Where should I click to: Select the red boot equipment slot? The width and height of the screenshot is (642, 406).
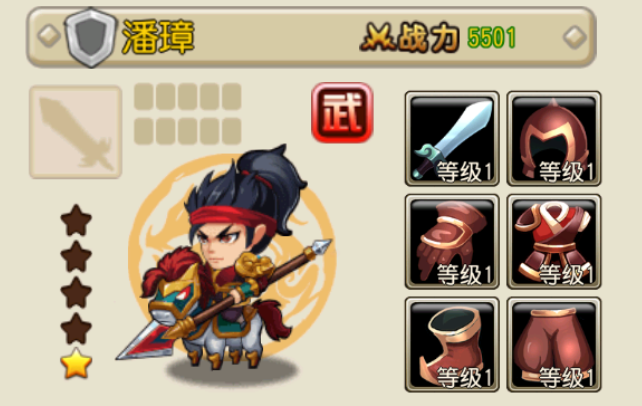coord(452,345)
